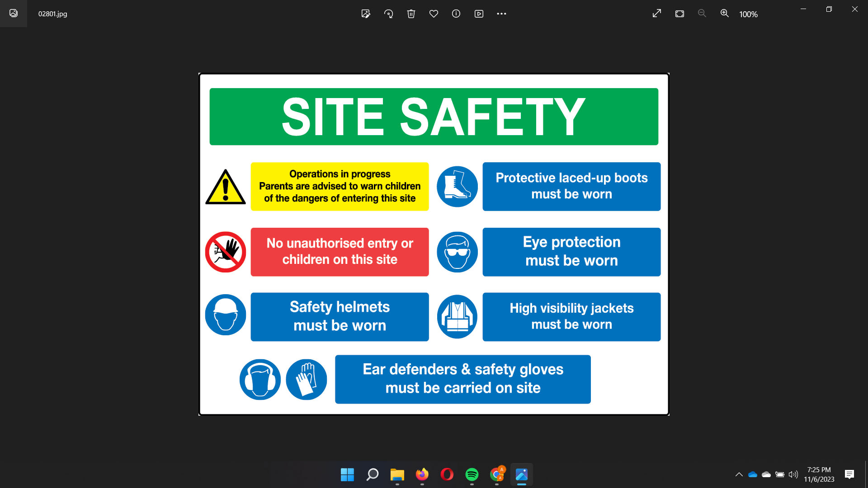Delete 02801.jpg

(x=411, y=14)
